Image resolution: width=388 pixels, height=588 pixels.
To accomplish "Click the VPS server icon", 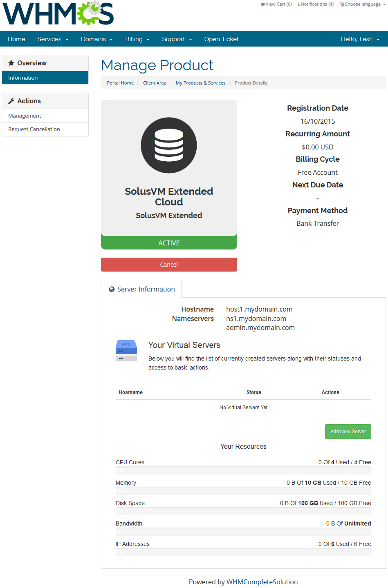I will click(x=126, y=351).
